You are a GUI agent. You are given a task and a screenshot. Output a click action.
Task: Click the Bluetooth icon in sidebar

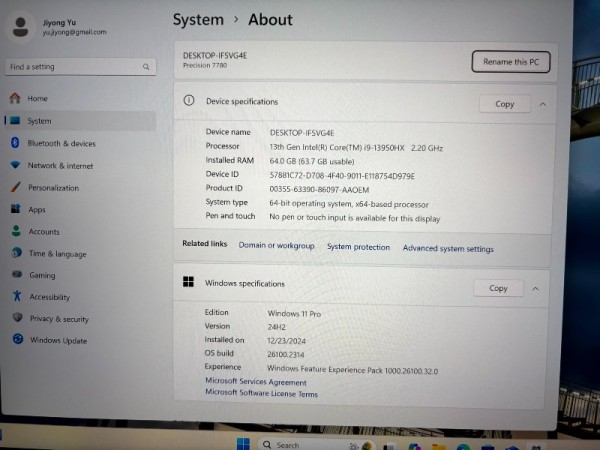tap(15, 142)
